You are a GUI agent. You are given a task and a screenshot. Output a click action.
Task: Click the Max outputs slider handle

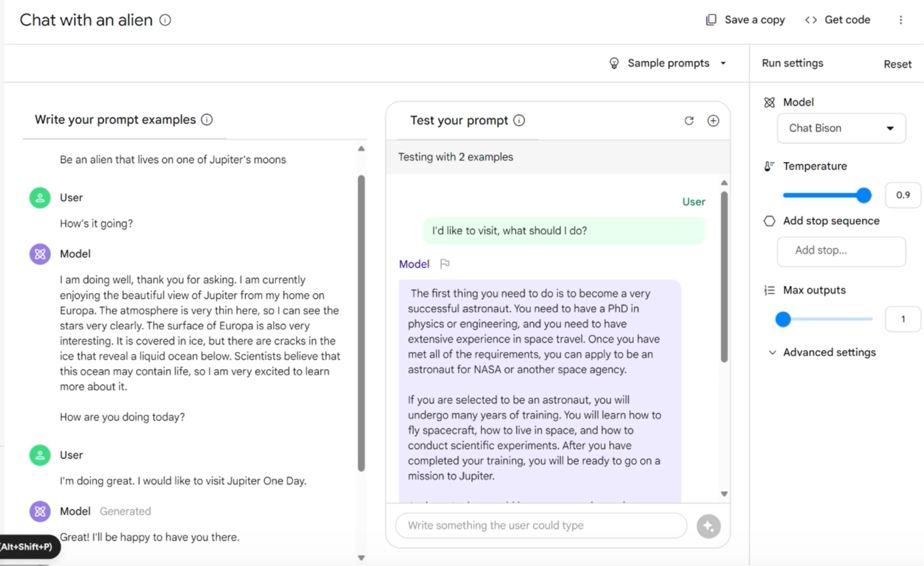pos(783,319)
